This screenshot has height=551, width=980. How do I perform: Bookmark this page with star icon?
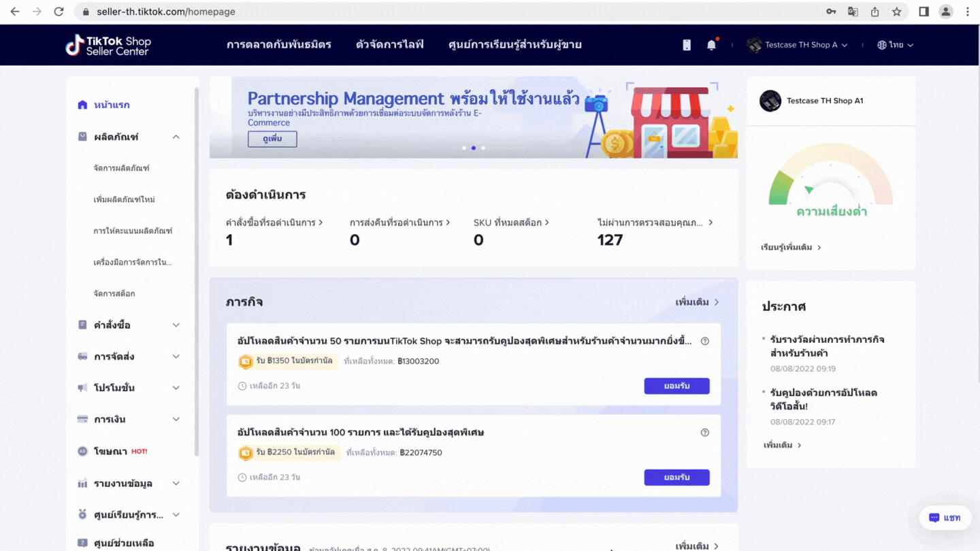897,12
